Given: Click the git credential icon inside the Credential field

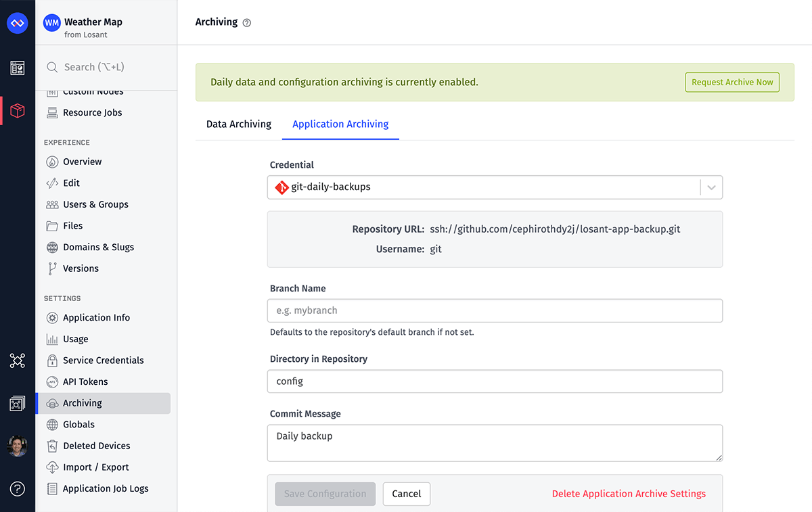Looking at the screenshot, I should point(282,187).
